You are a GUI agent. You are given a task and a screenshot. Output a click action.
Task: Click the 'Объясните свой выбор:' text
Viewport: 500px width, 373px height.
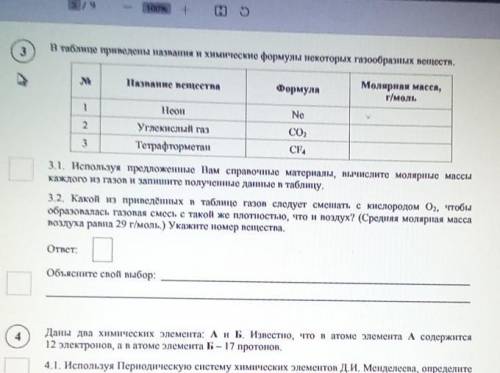[101, 274]
